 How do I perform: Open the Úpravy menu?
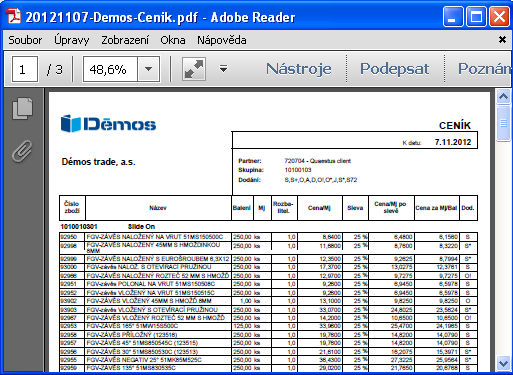pyautogui.click(x=72, y=40)
